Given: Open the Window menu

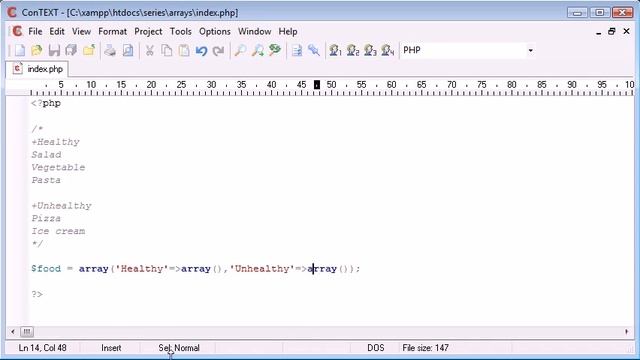Looking at the screenshot, I should point(254,31).
